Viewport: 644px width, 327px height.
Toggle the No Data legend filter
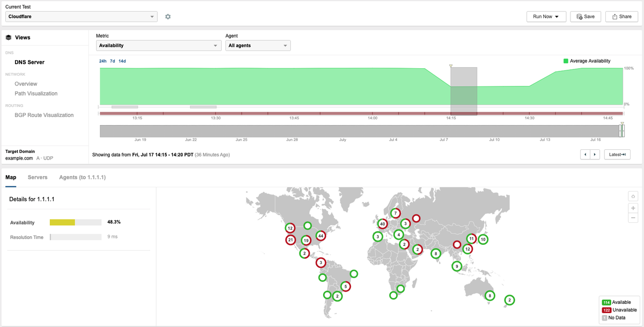[613, 318]
